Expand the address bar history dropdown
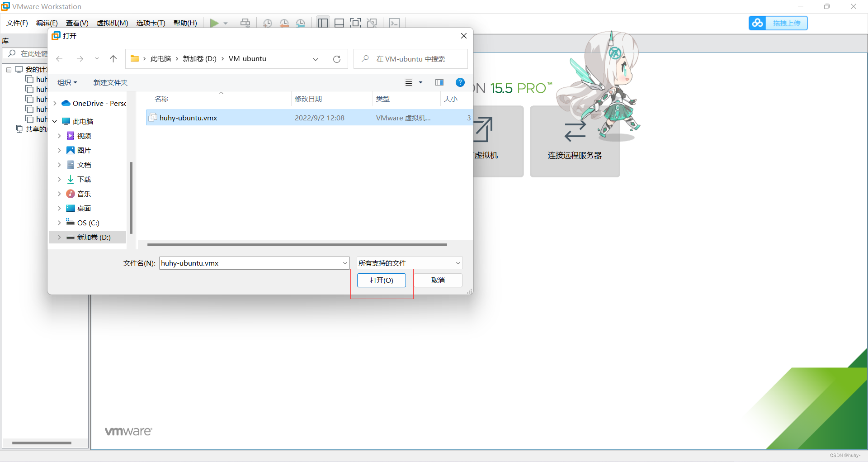The image size is (868, 462). tap(316, 59)
